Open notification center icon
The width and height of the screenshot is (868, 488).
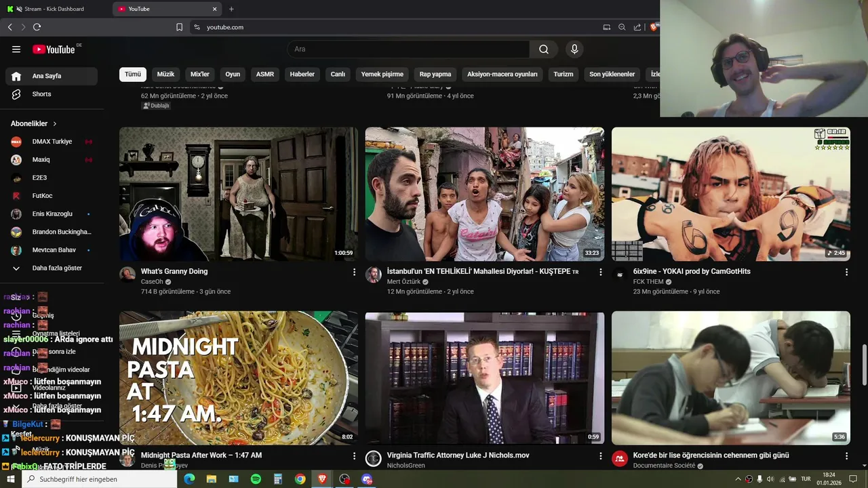tap(853, 479)
